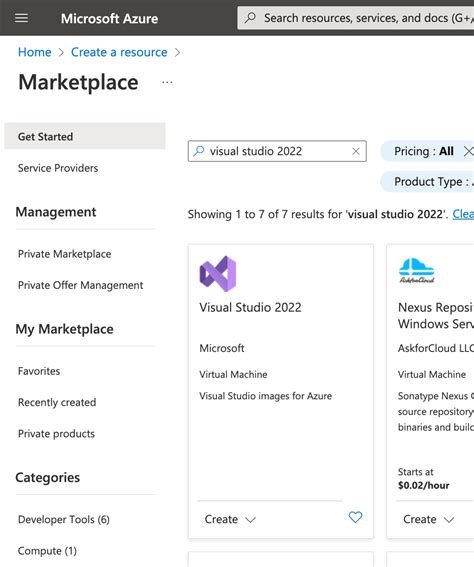Image resolution: width=474 pixels, height=567 pixels.
Task: Click the 'Microsoft' publisher text
Action: [222, 348]
